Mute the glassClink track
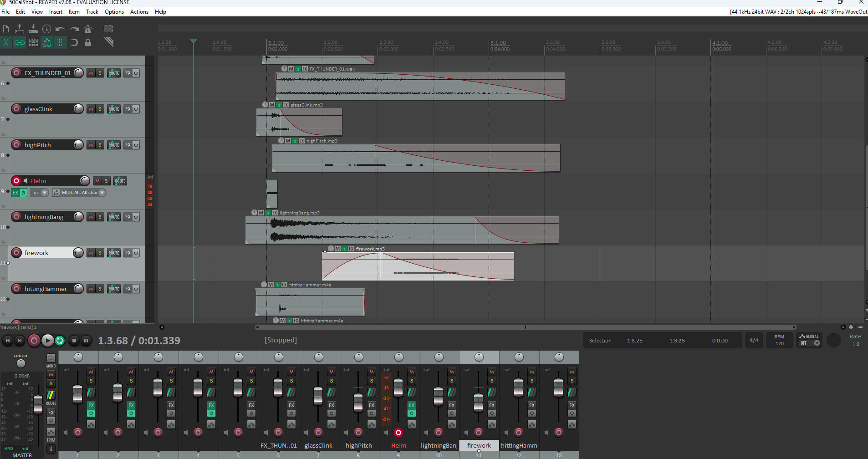Image resolution: width=868 pixels, height=459 pixels. point(91,109)
